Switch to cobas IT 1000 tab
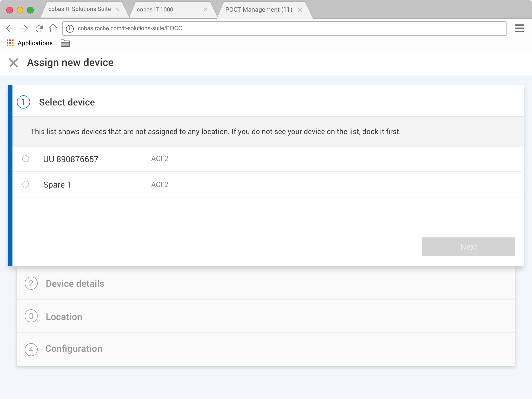 pyautogui.click(x=155, y=10)
